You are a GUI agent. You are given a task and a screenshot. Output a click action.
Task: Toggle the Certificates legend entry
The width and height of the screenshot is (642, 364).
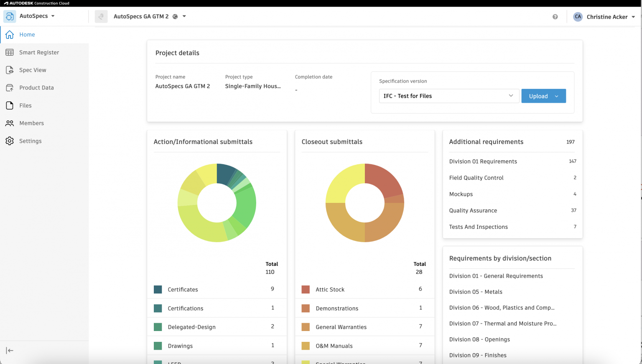[x=182, y=289]
